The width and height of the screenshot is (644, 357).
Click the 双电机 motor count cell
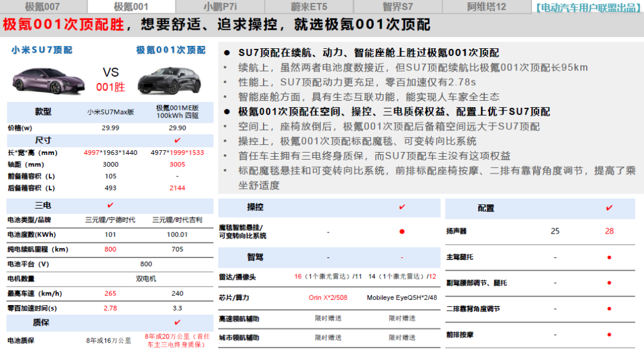tap(146, 279)
